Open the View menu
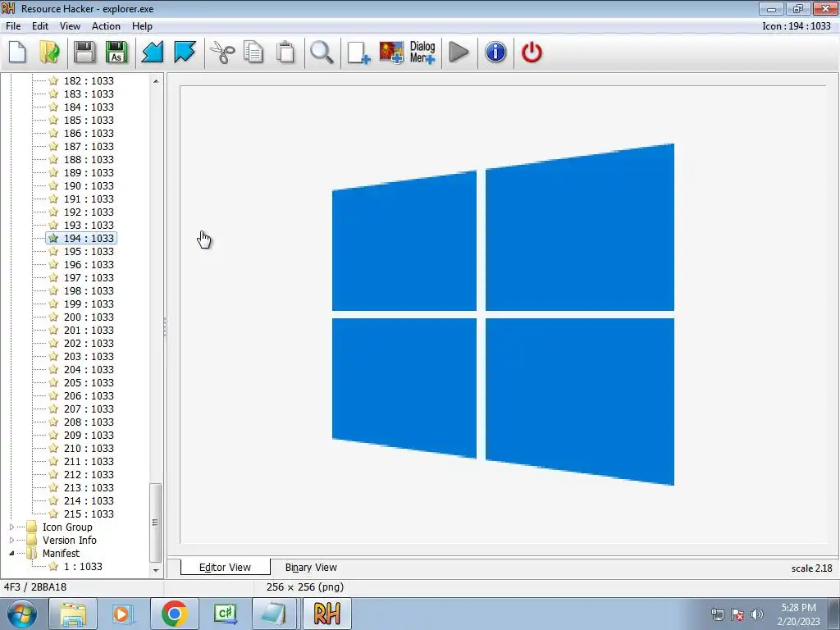The height and width of the screenshot is (630, 840). (x=70, y=26)
